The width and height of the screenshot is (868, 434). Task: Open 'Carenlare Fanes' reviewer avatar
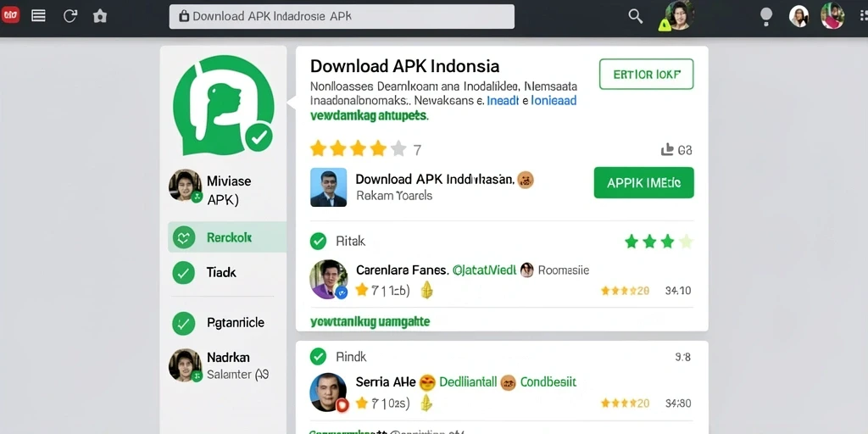point(328,280)
